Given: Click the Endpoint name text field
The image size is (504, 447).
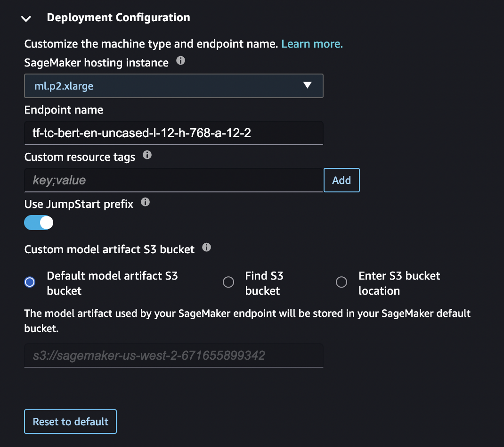Looking at the screenshot, I should (173, 132).
